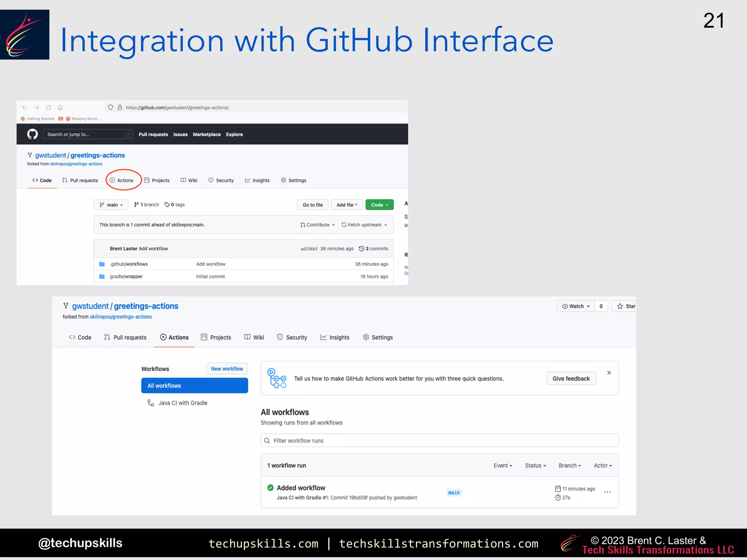Screen dimensions: 747x560
Task: Click the browser reload icon
Action: click(49, 108)
